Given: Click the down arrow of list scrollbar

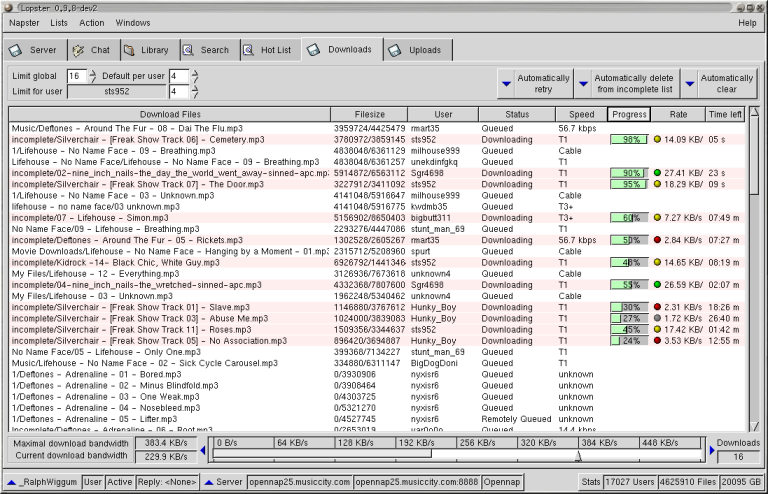Looking at the screenshot, I should click(755, 426).
